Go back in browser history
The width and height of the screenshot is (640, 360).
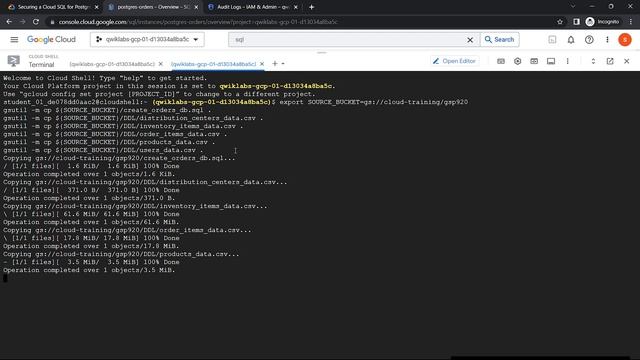(x=9, y=22)
